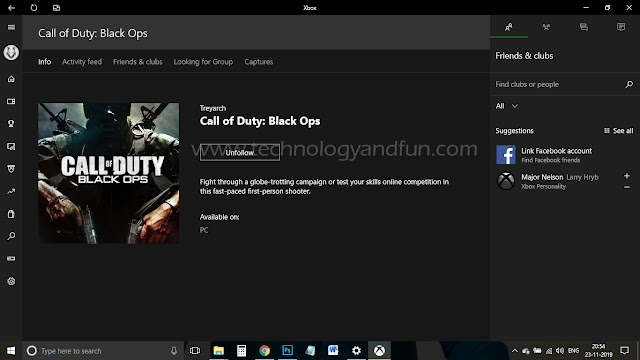The image size is (640, 360).
Task: Click the Xbox app taskbar icon
Action: pos(379,351)
